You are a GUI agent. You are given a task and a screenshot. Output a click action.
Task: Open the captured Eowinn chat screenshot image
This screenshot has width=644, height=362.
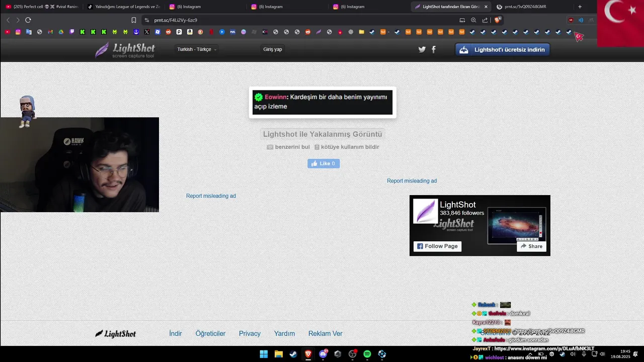(323, 103)
